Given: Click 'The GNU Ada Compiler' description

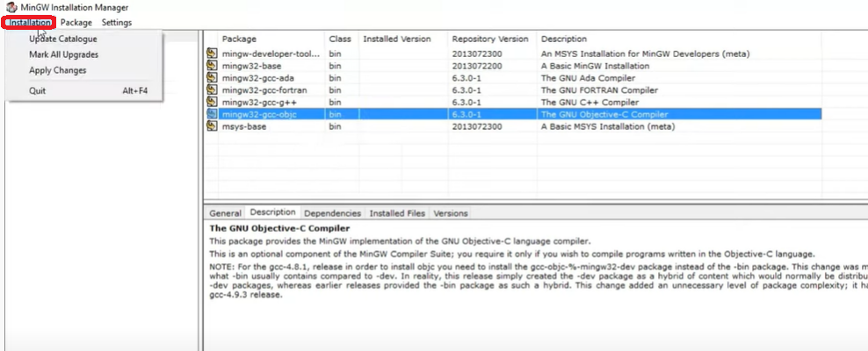Looking at the screenshot, I should click(x=588, y=78).
